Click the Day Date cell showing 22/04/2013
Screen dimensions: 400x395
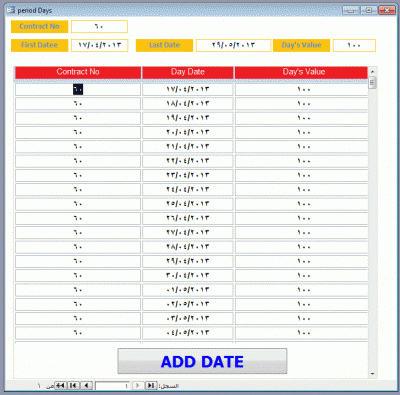tap(188, 161)
